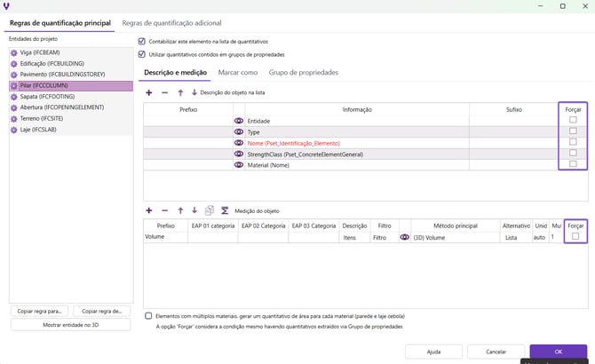This screenshot has width=595, height=364.
Task: Click the gear icon beside Edificação (IFCBUILDING)
Action: [x=14, y=64]
